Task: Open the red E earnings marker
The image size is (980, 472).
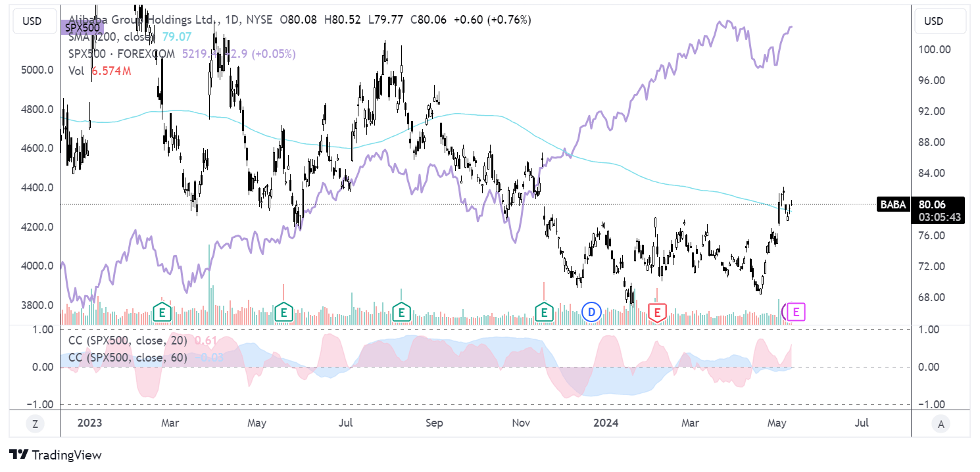Action: click(x=656, y=312)
